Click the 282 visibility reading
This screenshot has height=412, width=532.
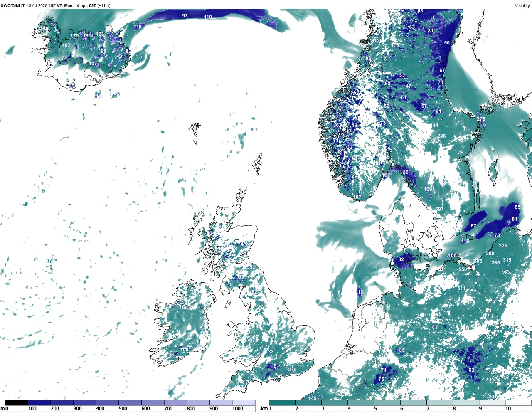click(x=506, y=273)
